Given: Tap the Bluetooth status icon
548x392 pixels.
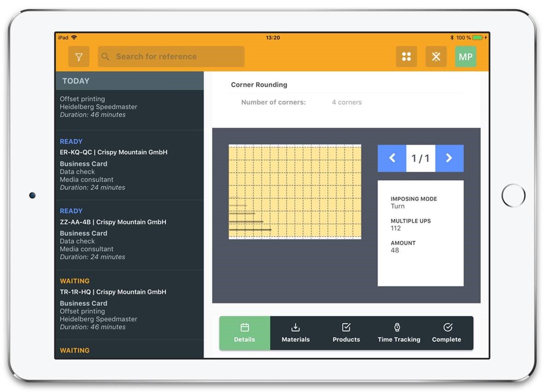Looking at the screenshot, I should tap(452, 37).
